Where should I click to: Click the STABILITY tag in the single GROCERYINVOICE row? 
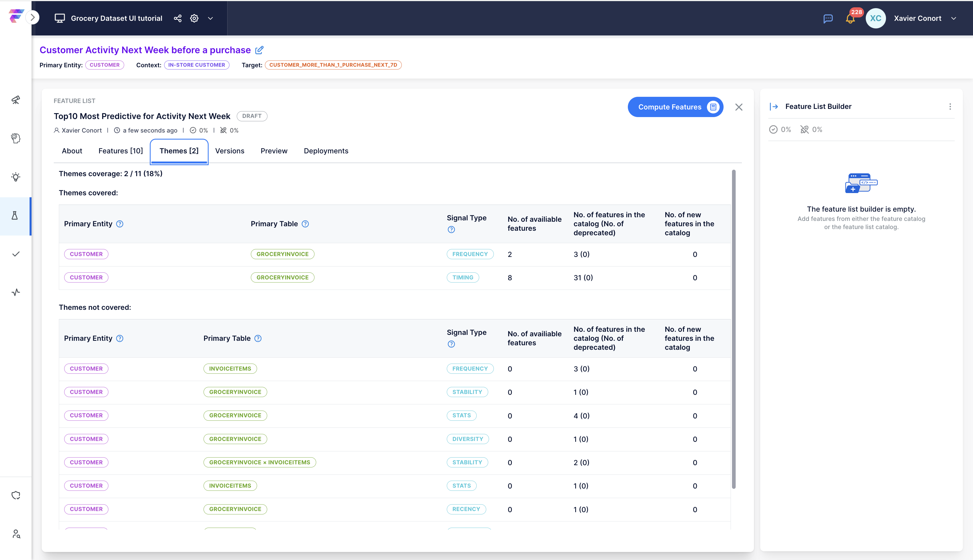pyautogui.click(x=467, y=392)
